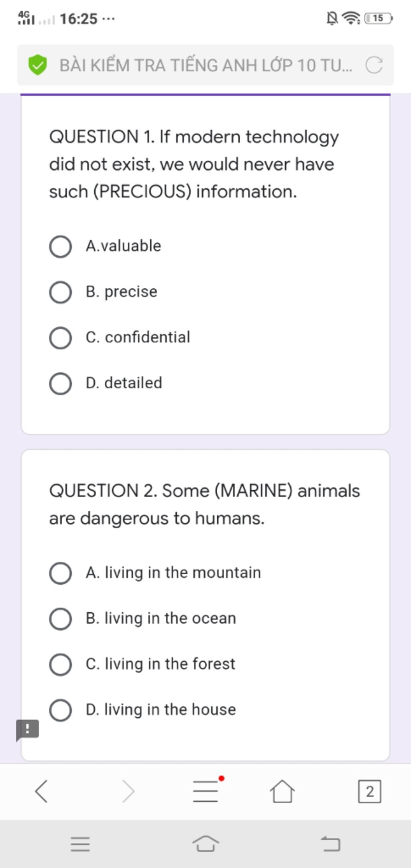The width and height of the screenshot is (411, 868).
Task: Go back with browser back arrow
Action: click(x=41, y=791)
